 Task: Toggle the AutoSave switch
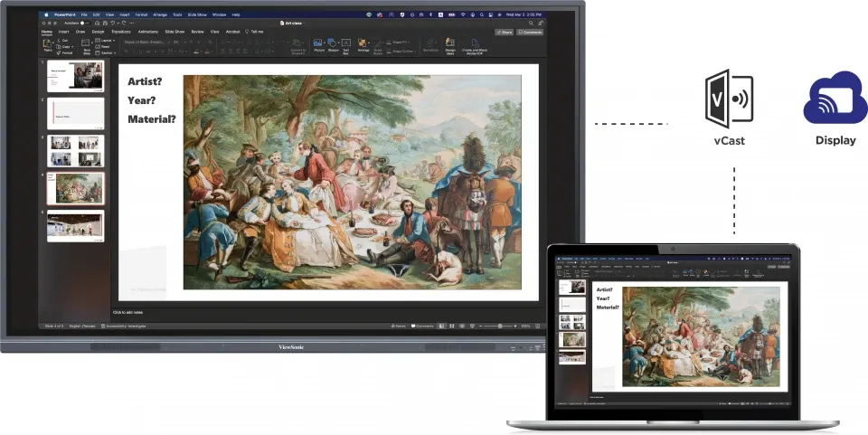click(82, 23)
